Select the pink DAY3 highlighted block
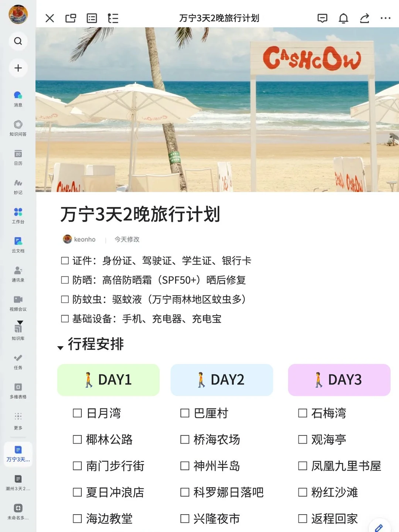This screenshot has width=399, height=532. (339, 380)
